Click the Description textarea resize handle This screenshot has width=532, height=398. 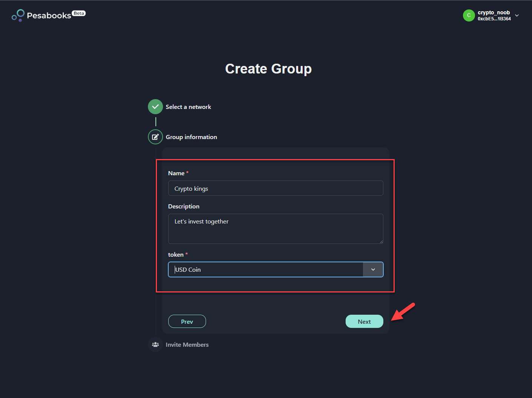point(381,242)
